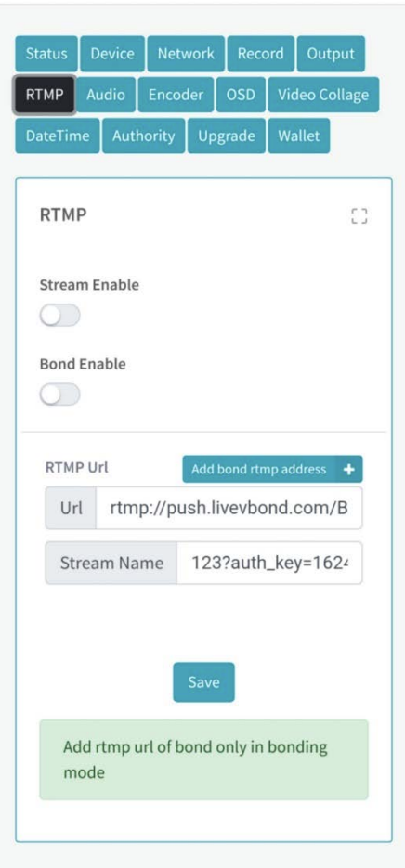
Task: Open the Status tab
Action: point(46,54)
